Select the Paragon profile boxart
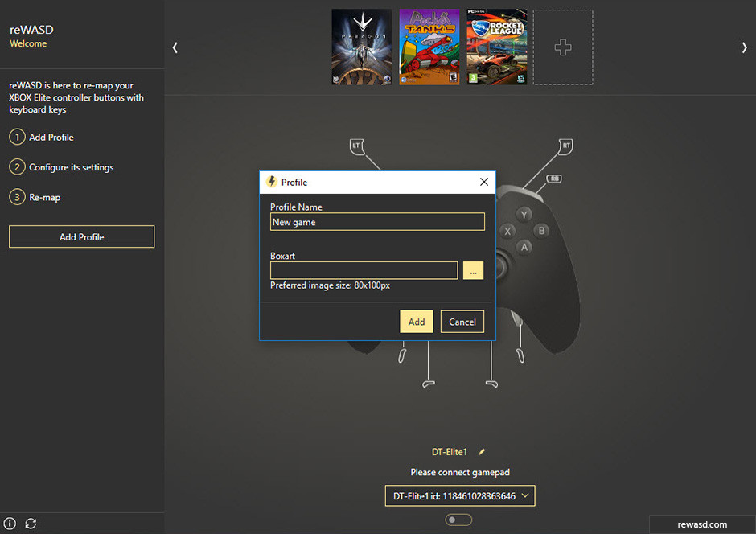The height and width of the screenshot is (534, 756). 362,47
